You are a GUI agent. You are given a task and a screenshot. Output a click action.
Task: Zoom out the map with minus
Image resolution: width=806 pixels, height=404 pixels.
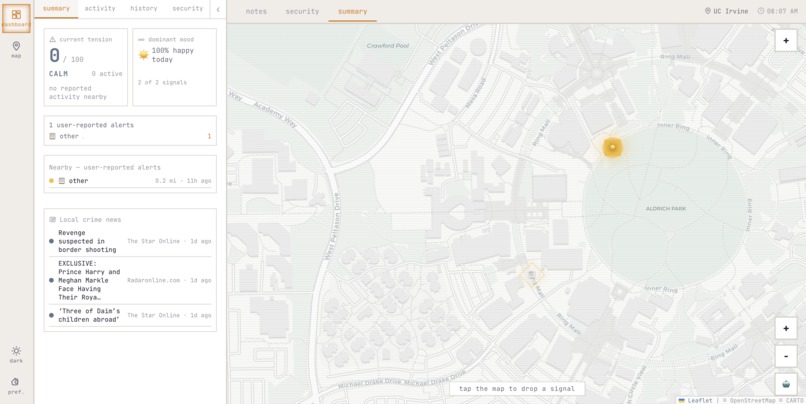(786, 356)
